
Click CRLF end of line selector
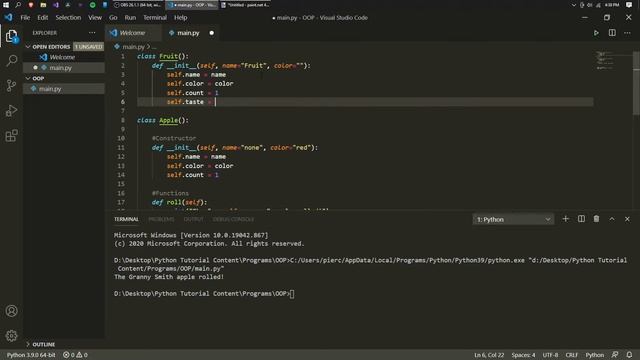pyautogui.click(x=571, y=355)
